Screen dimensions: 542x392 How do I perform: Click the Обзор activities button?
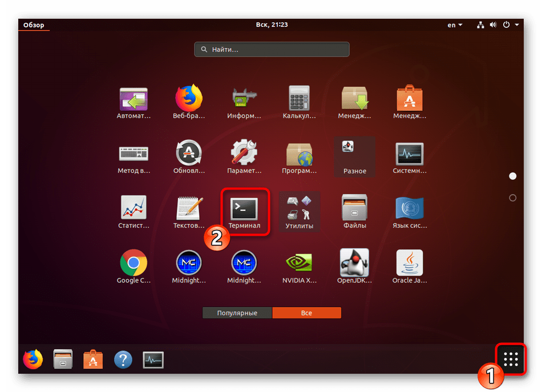(34, 25)
